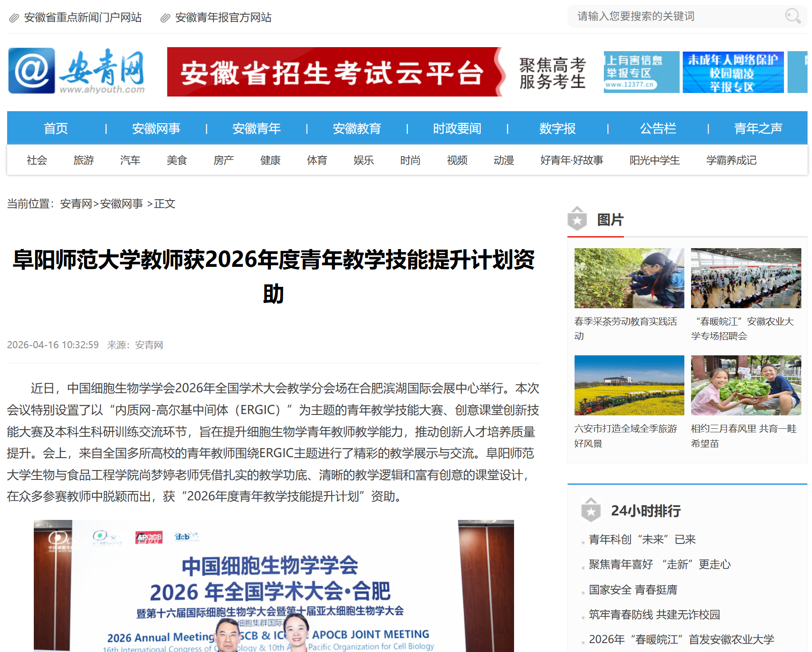Open the 上有害信息举报专区 banner
Viewport: 812px width, 652px height.
(x=641, y=72)
